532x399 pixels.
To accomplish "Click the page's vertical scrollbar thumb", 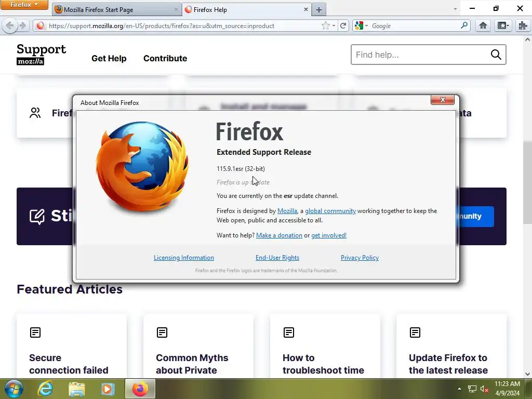I will [528, 182].
